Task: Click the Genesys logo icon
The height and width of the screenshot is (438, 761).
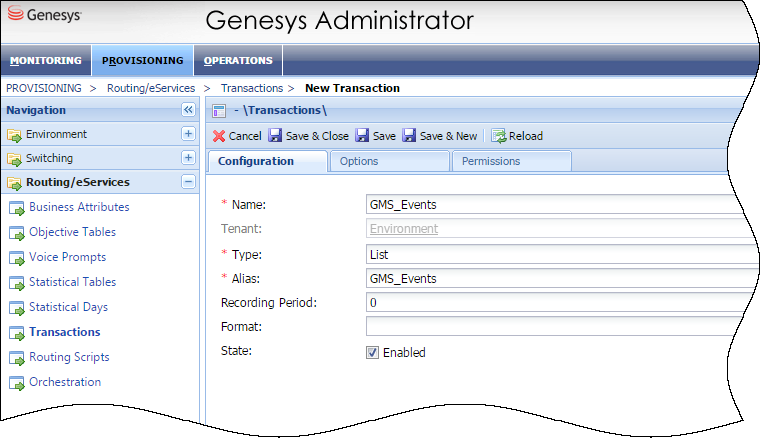Action: 16,14
